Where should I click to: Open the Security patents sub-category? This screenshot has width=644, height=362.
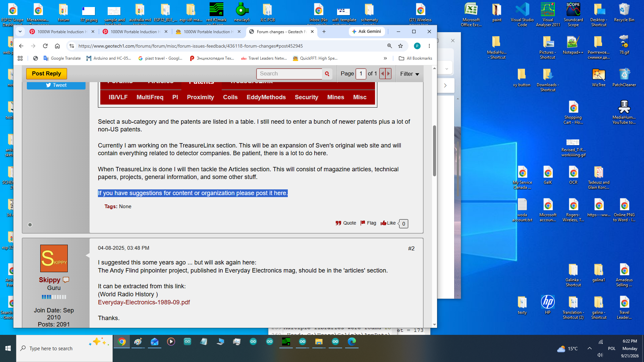(x=306, y=97)
